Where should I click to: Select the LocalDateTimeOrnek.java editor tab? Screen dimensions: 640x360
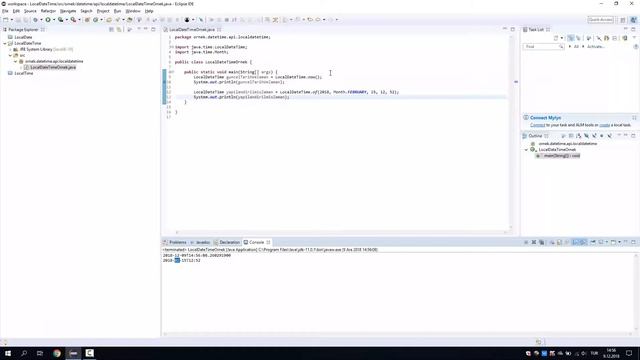(x=192, y=29)
